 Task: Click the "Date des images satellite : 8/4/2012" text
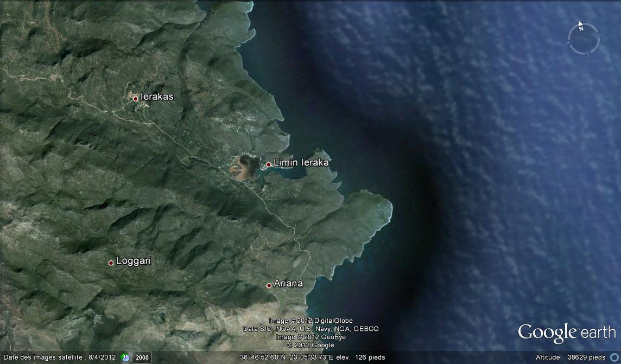tap(59, 357)
